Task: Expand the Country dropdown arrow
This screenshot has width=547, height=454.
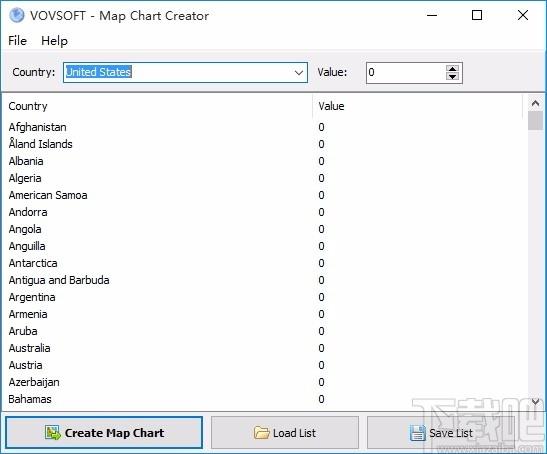Action: [298, 73]
